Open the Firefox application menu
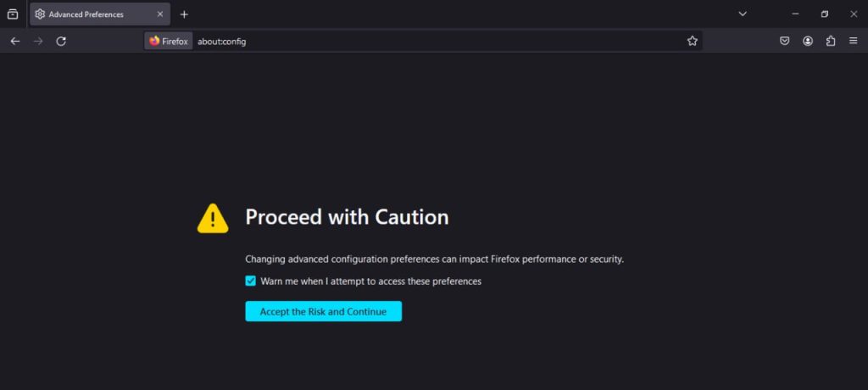The image size is (868, 390). pyautogui.click(x=854, y=41)
